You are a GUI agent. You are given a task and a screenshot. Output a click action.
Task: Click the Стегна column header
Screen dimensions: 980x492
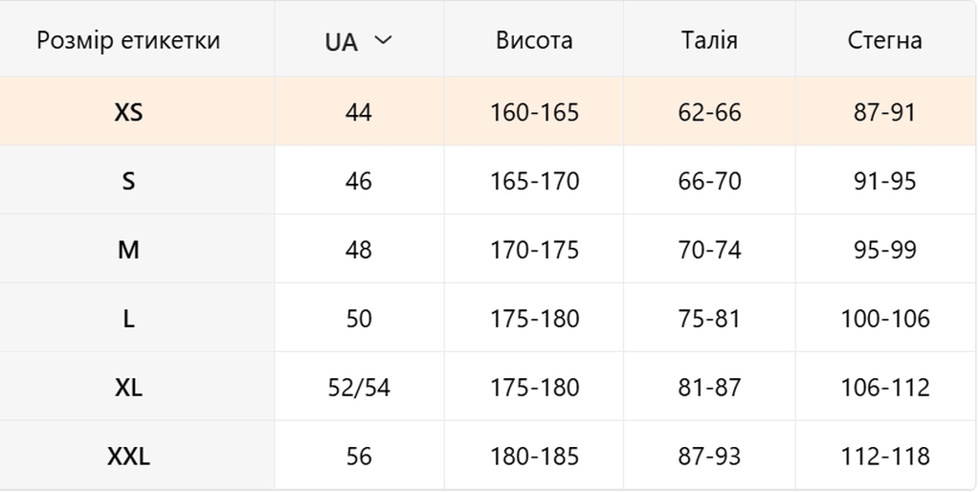click(x=885, y=39)
